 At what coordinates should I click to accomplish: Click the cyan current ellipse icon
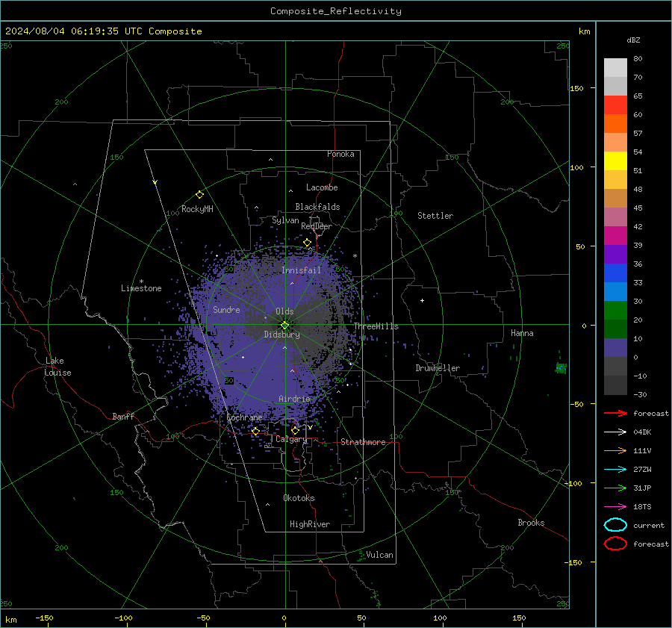pos(615,525)
